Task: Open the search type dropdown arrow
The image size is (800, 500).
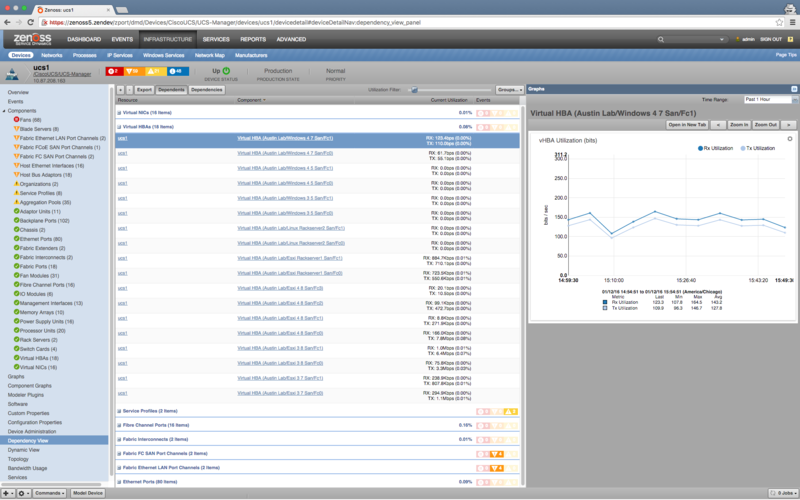Action: [721, 39]
